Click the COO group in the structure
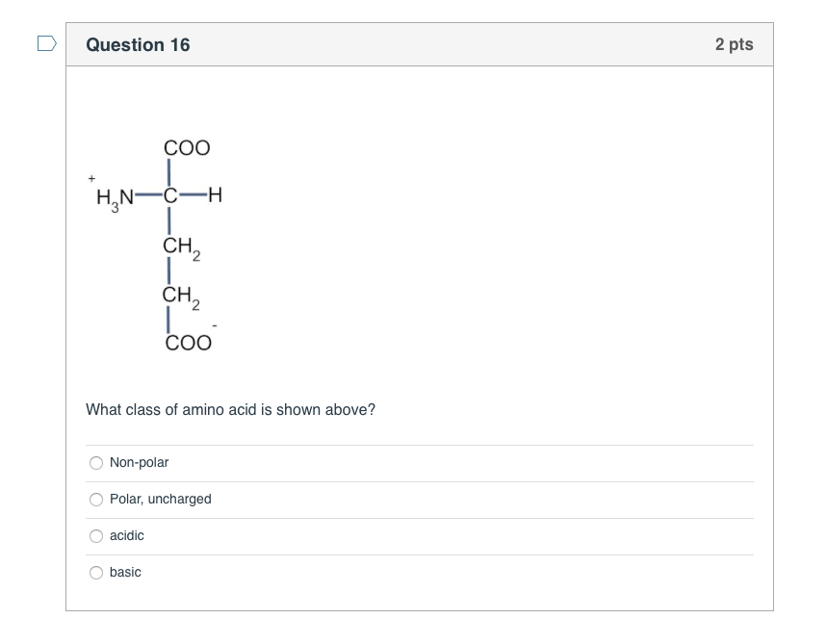 pos(185,147)
